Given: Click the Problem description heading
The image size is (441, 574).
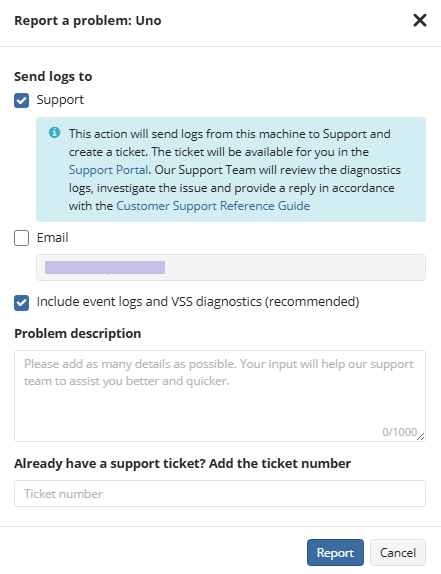Looking at the screenshot, I should (x=78, y=334).
